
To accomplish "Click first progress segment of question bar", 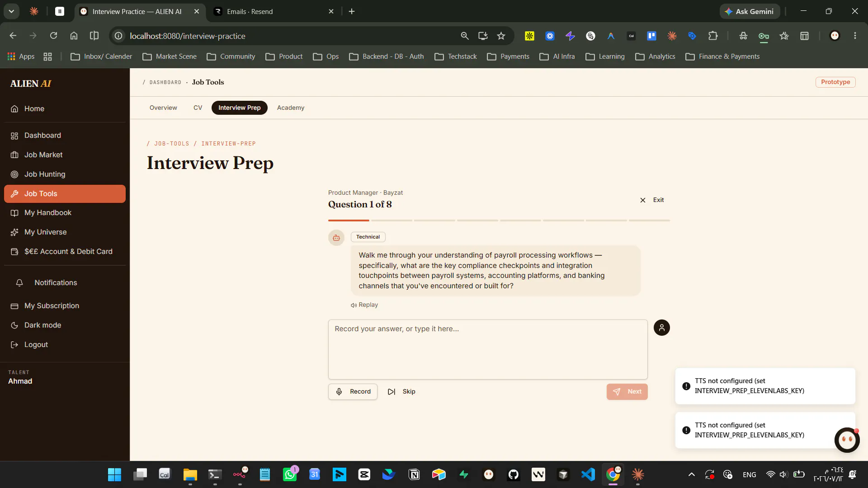I will point(349,221).
